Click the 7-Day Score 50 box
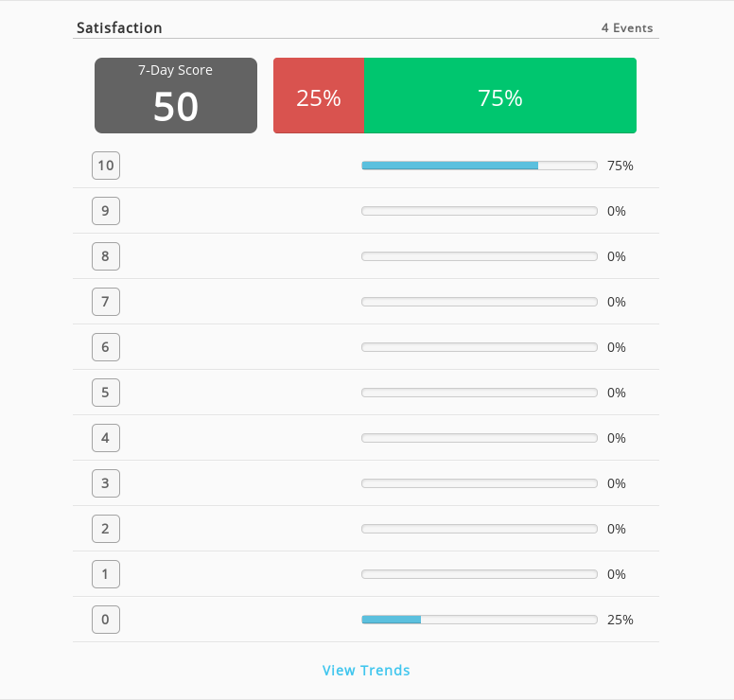 click(176, 96)
